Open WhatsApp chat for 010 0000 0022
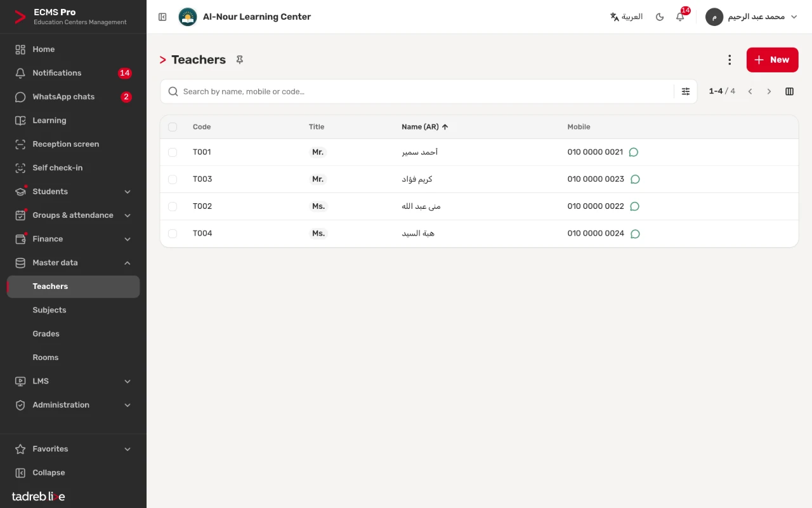The width and height of the screenshot is (812, 508). (634, 206)
